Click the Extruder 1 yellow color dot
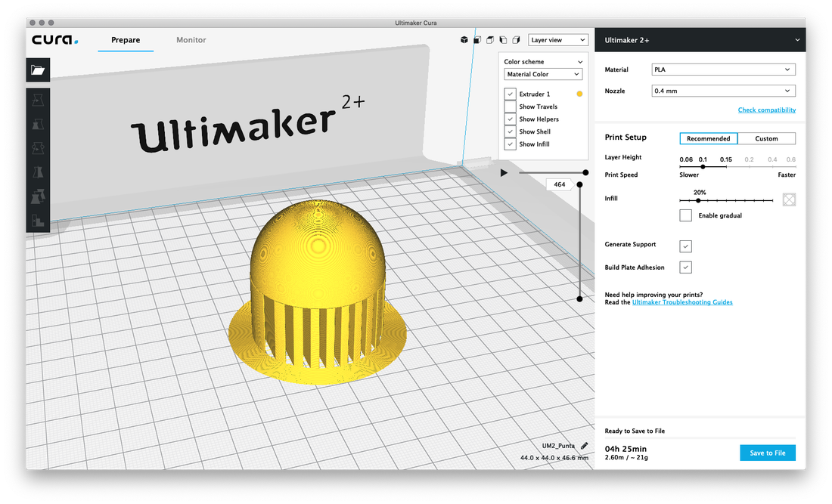 click(x=579, y=94)
